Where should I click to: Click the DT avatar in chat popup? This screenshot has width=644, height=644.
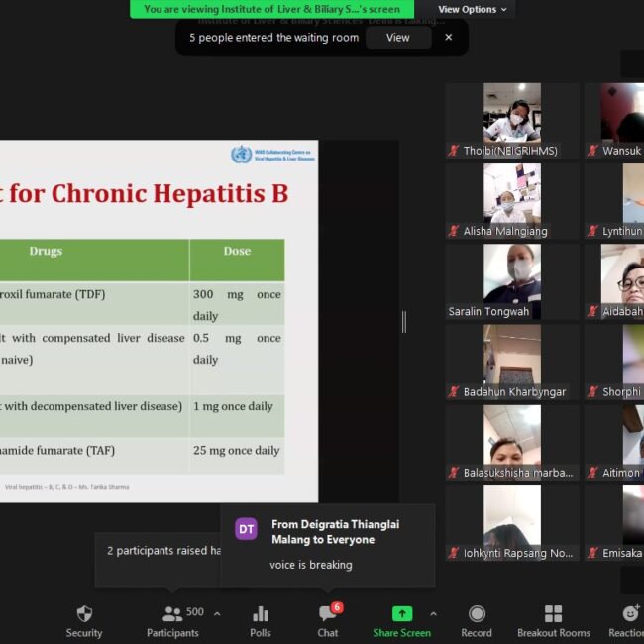pos(247,529)
